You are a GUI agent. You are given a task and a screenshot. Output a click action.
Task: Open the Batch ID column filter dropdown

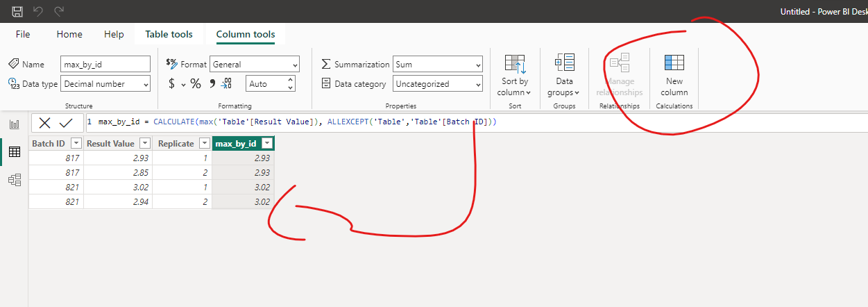click(76, 143)
